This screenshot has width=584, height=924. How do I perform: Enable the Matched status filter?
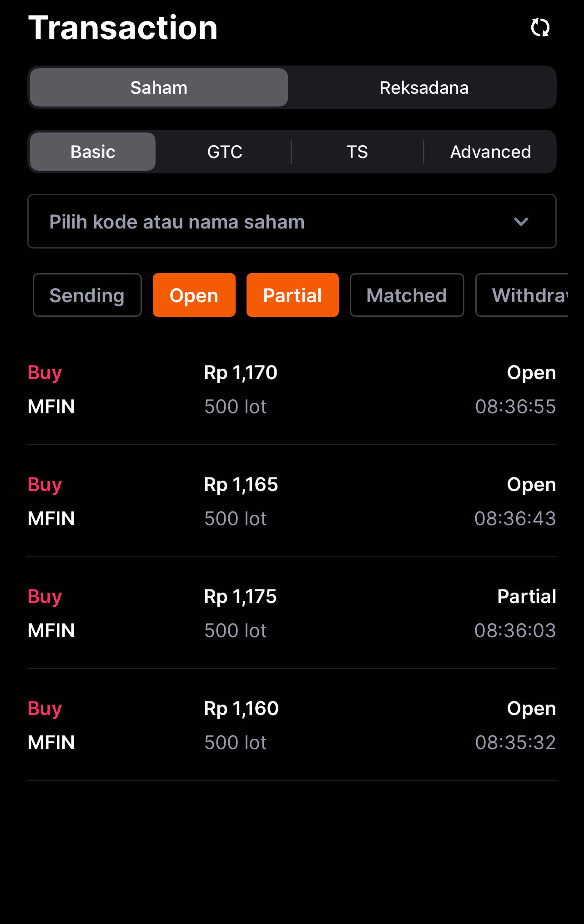point(407,295)
